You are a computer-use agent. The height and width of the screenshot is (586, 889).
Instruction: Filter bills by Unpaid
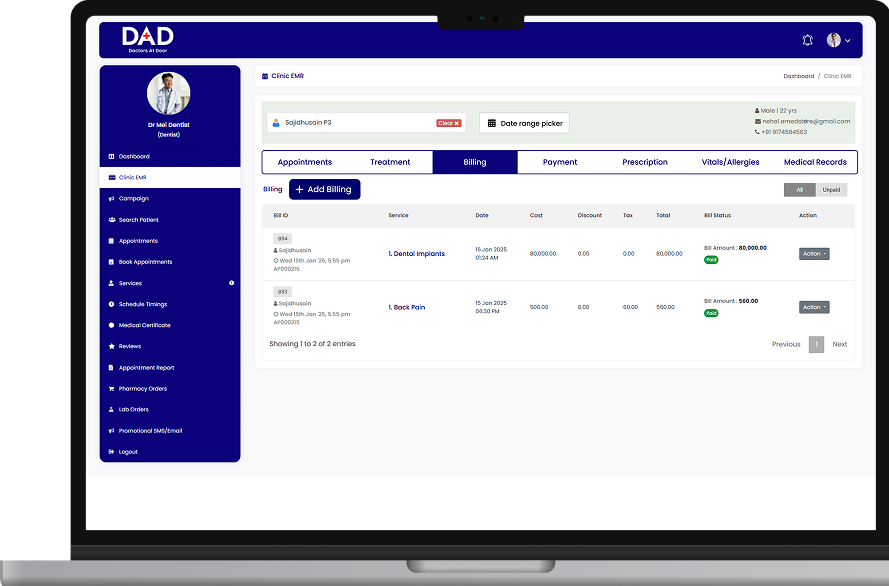(831, 190)
